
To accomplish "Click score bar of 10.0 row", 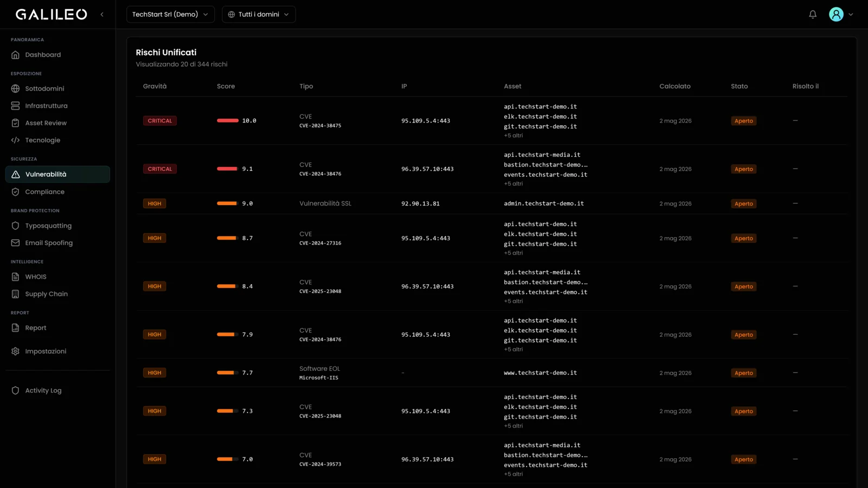I will [x=228, y=120].
